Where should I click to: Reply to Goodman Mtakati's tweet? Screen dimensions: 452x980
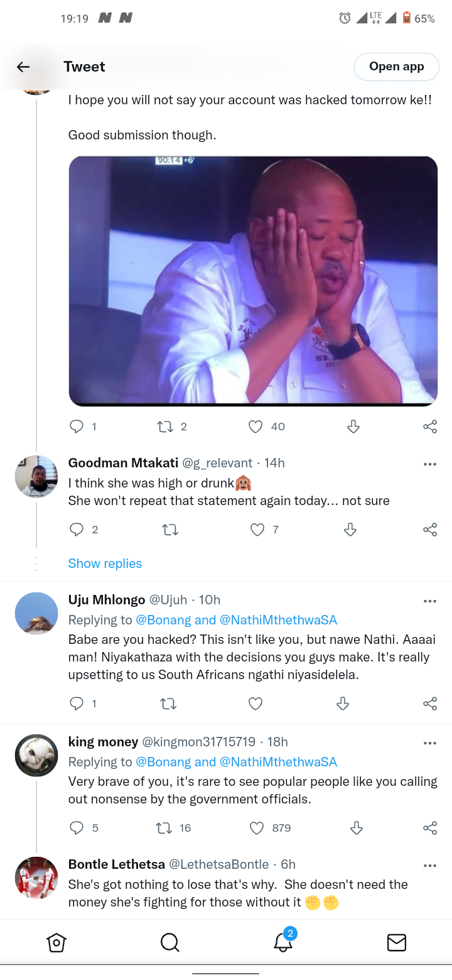coord(77,530)
